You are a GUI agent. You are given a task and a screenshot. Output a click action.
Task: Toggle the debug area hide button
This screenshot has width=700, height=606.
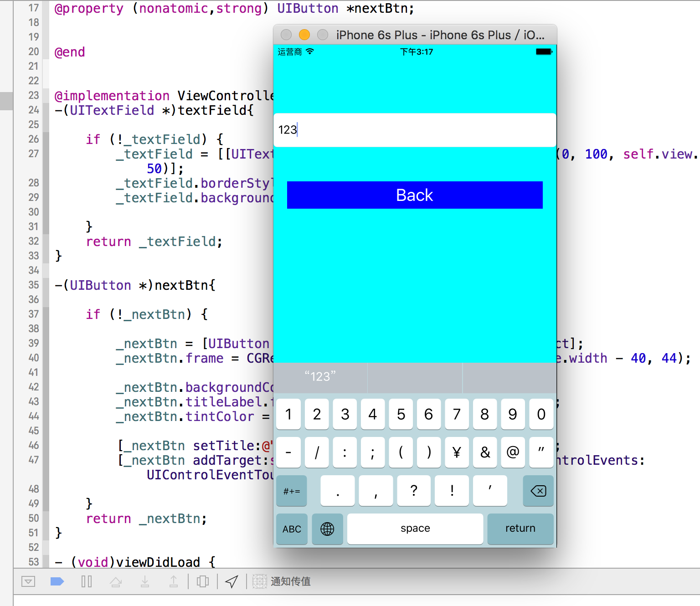coord(28,581)
